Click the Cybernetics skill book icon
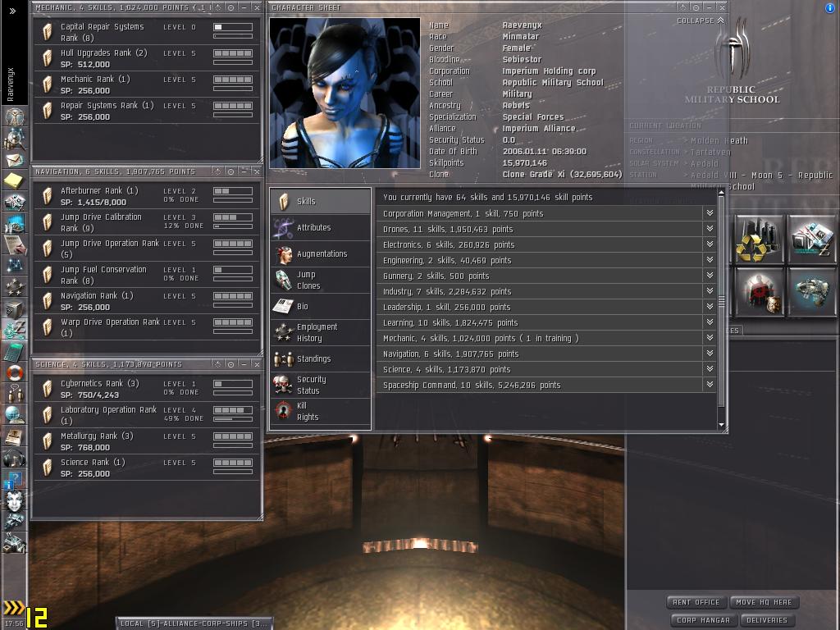 point(48,389)
